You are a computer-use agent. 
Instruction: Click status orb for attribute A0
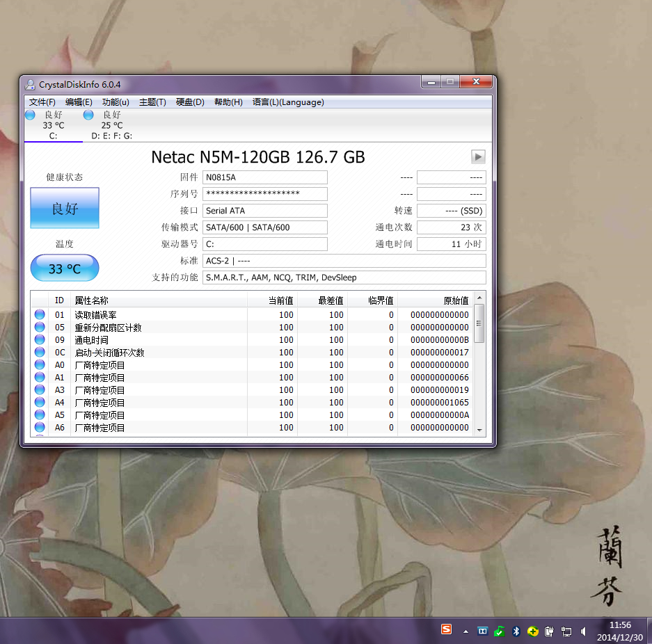pyautogui.click(x=40, y=364)
